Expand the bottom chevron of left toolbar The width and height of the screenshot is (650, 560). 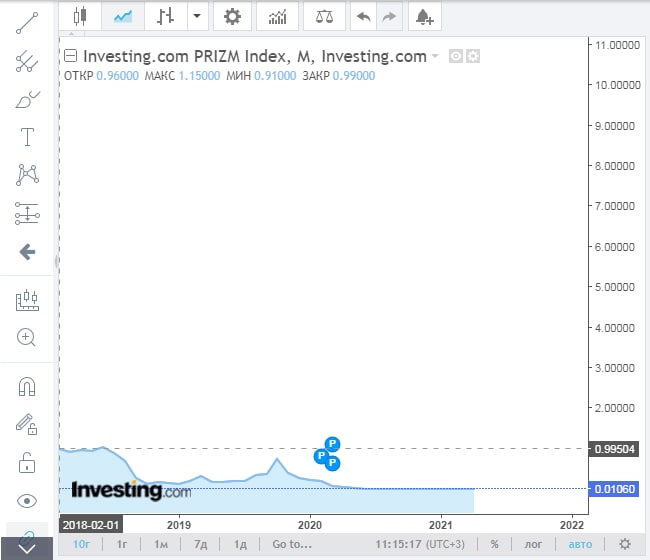[27, 549]
